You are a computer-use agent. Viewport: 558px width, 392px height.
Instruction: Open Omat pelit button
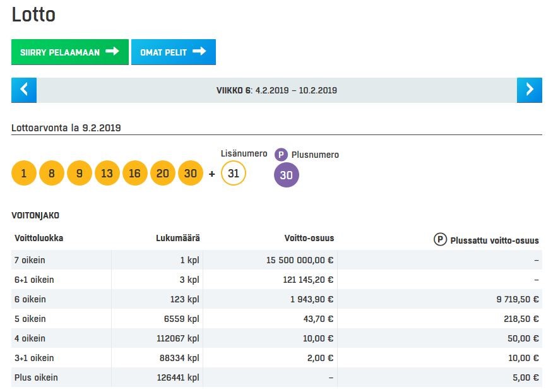click(174, 52)
